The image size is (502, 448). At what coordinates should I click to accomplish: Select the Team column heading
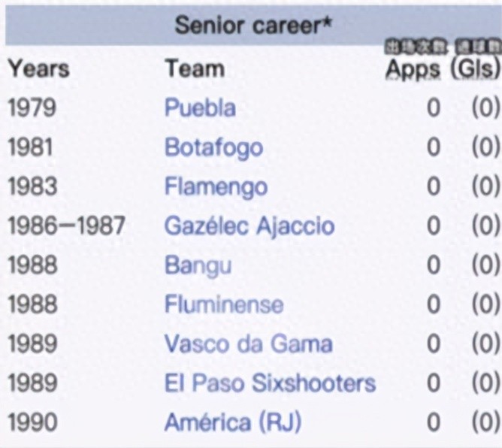(x=195, y=68)
